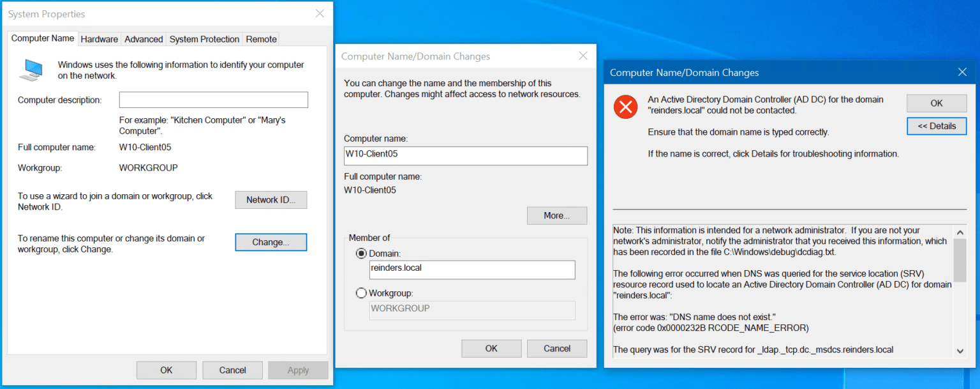
Task: Cancel the System Properties window
Action: pos(233,370)
